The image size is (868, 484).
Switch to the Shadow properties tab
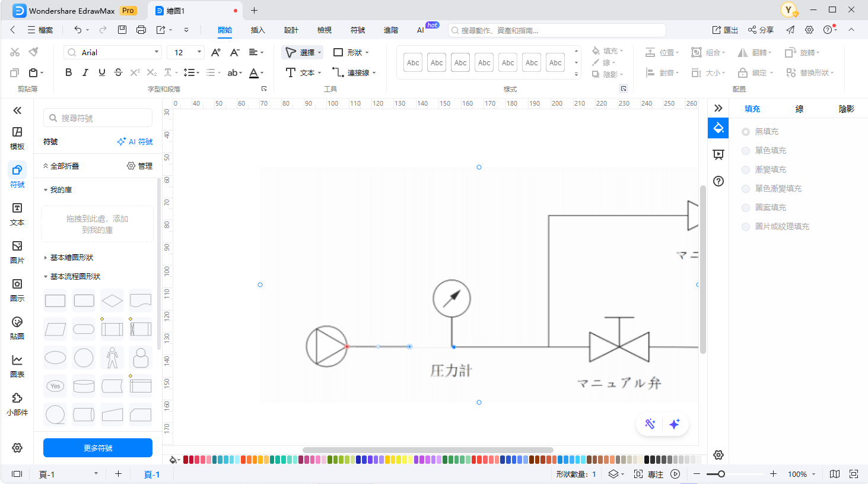pos(846,109)
